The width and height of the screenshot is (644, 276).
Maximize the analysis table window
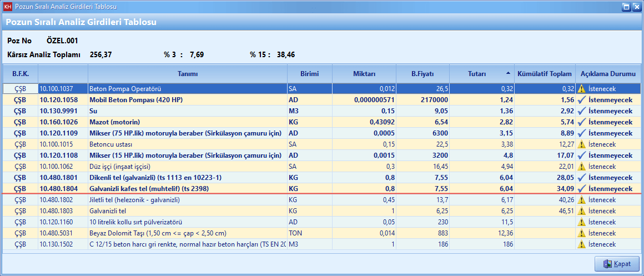click(626, 7)
